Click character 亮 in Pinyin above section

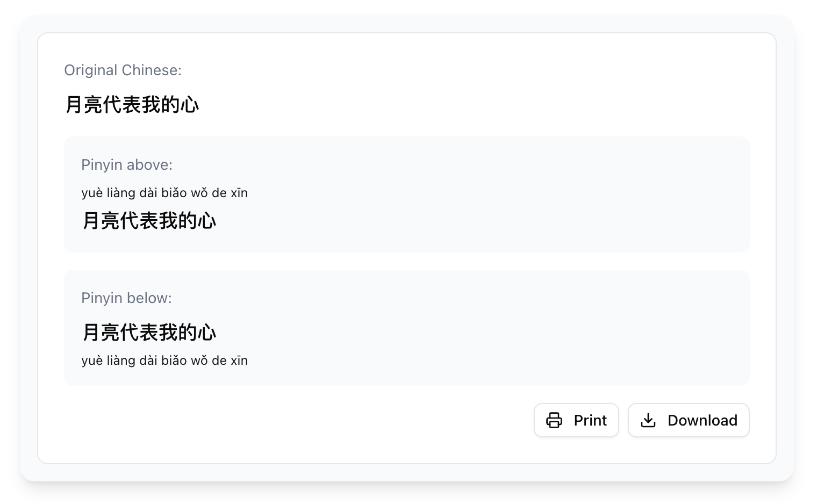[x=111, y=221]
